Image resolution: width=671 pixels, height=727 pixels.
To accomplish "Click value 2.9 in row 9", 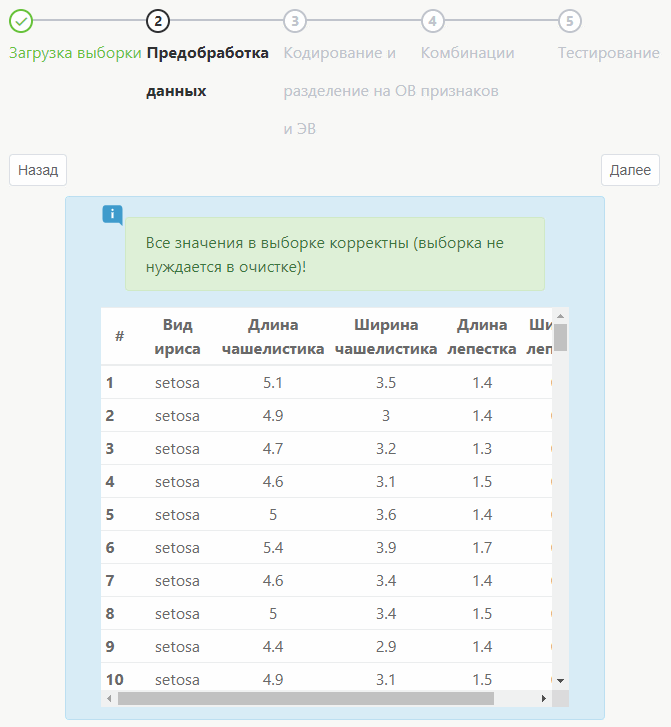I will pyautogui.click(x=386, y=647).
